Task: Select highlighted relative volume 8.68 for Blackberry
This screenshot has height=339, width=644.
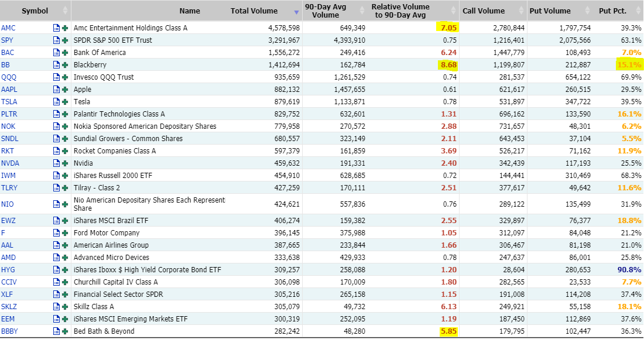Action: (x=448, y=65)
